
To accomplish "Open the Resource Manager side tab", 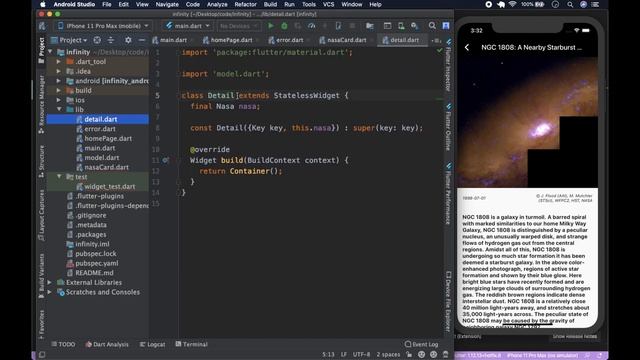I will [x=41, y=104].
